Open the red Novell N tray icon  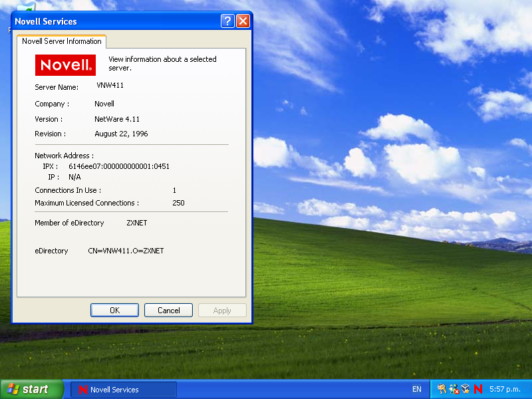pos(478,389)
